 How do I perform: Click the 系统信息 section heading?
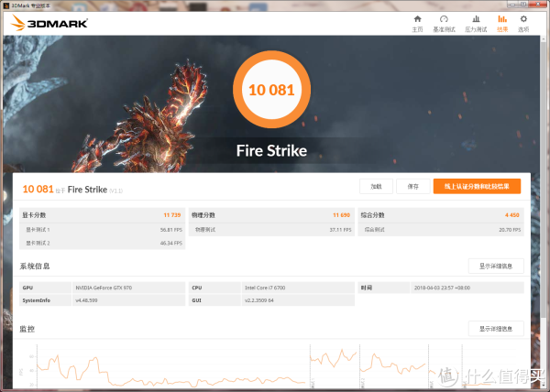pos(35,267)
